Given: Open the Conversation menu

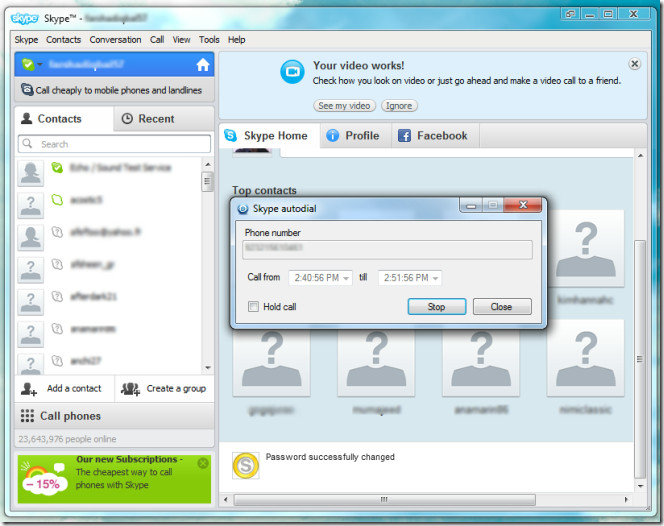Looking at the screenshot, I should coord(115,40).
